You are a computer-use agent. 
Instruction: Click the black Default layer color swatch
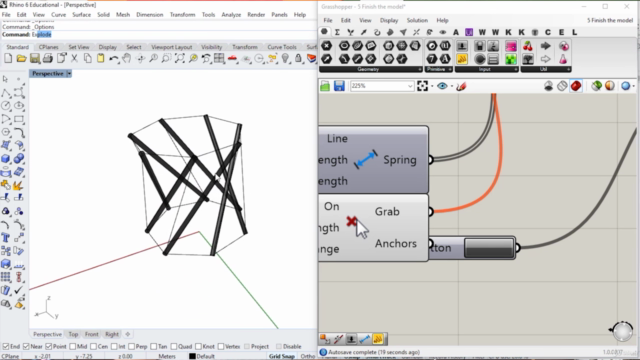pos(192,356)
